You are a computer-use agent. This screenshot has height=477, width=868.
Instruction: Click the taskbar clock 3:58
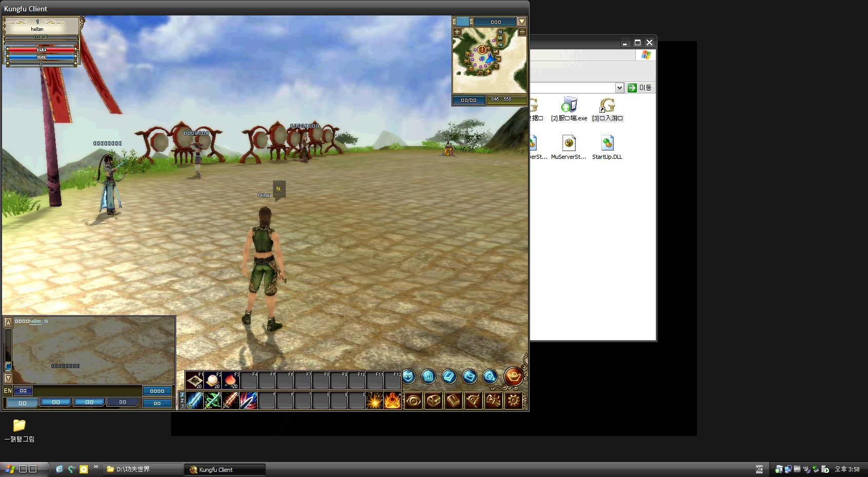(x=847, y=469)
